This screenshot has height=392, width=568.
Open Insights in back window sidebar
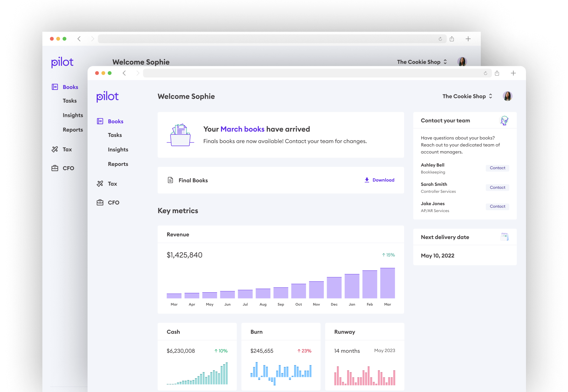73,115
